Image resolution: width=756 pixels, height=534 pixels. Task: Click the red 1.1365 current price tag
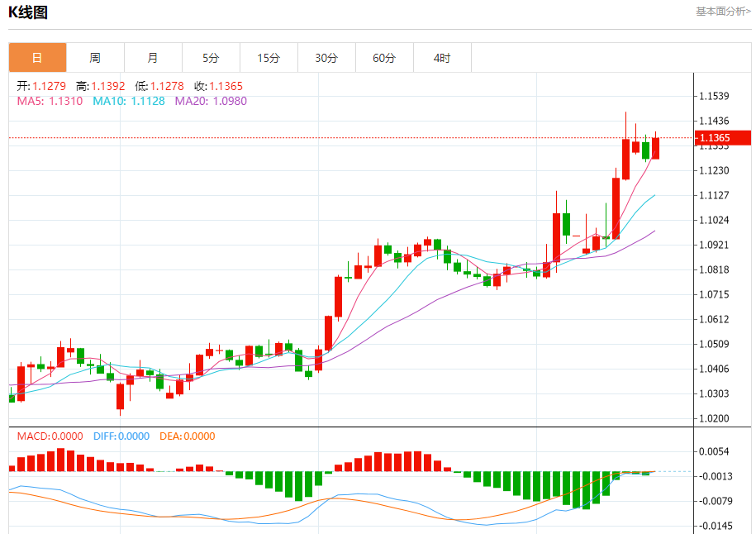coord(723,137)
